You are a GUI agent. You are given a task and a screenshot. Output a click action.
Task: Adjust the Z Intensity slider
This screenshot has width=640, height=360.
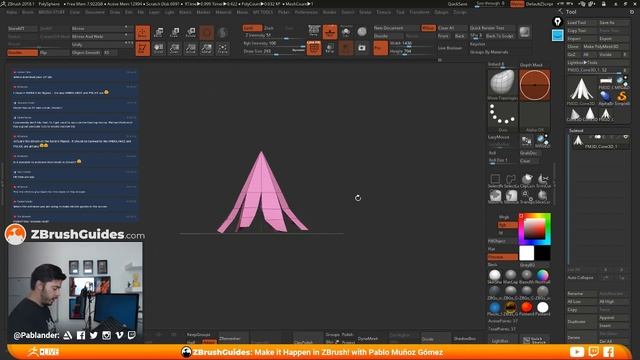pyautogui.click(x=274, y=36)
